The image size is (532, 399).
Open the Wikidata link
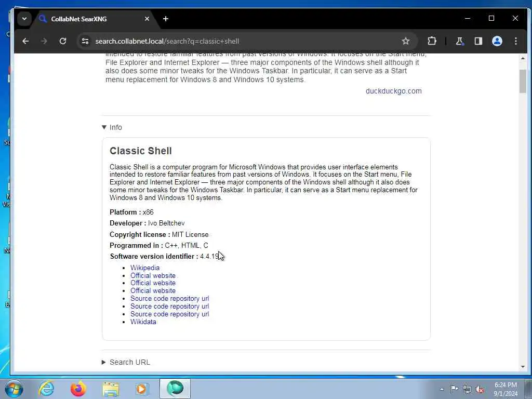(x=143, y=322)
